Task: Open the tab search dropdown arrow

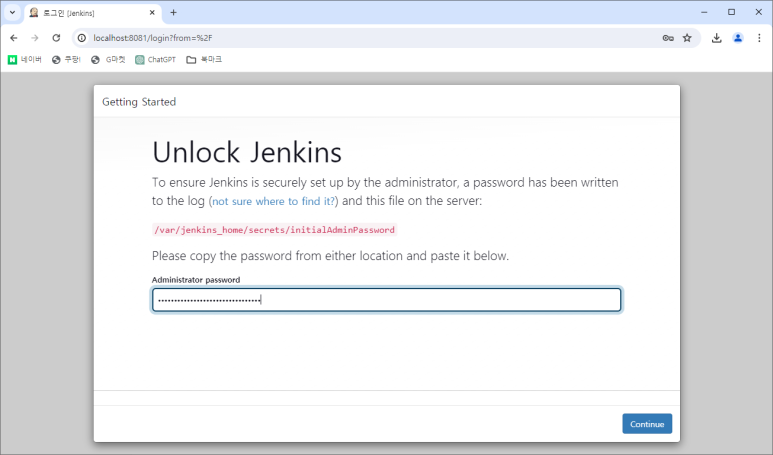Action: [12, 13]
